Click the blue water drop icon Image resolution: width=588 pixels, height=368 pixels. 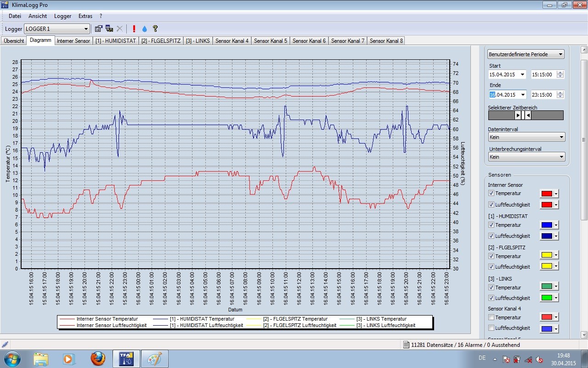pos(144,29)
